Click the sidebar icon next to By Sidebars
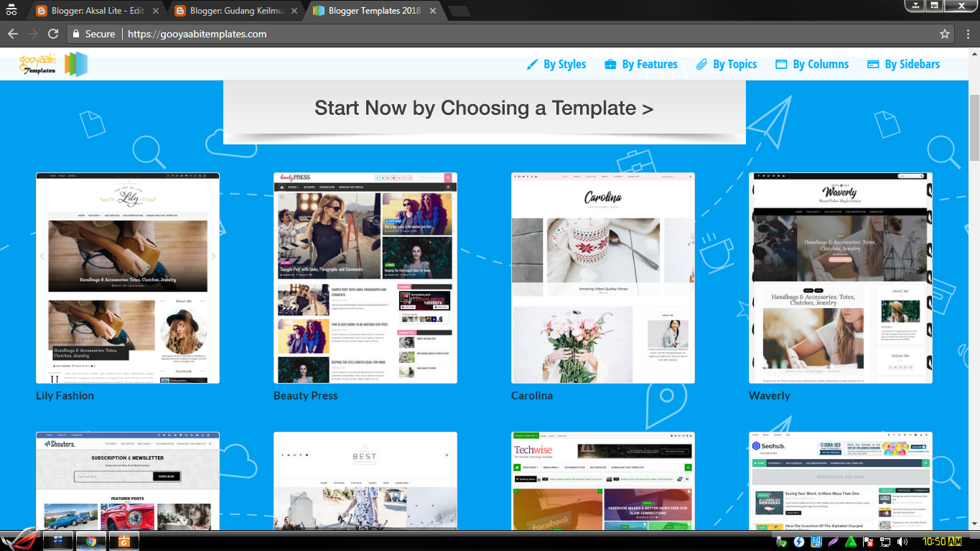This screenshot has width=980, height=551. (x=873, y=64)
